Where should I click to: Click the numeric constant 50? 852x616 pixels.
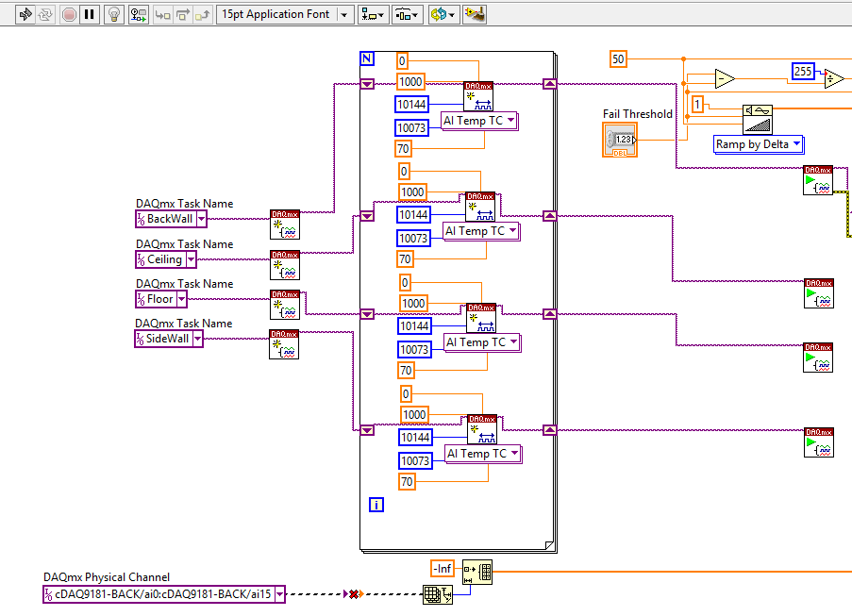(618, 59)
